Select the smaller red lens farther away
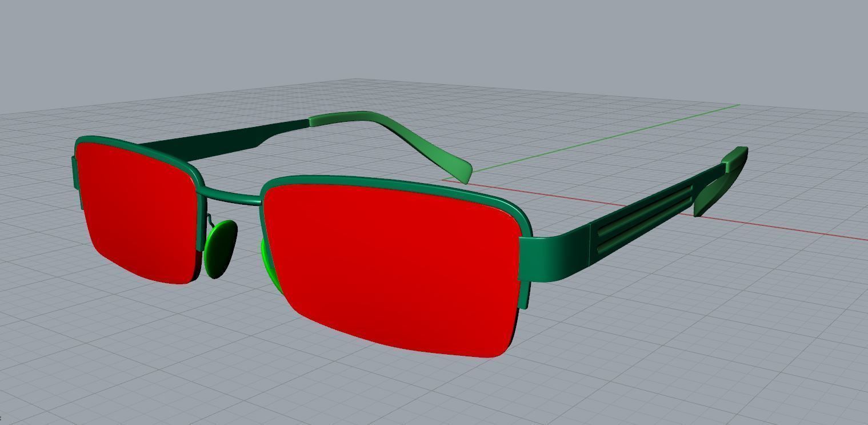 point(137,212)
